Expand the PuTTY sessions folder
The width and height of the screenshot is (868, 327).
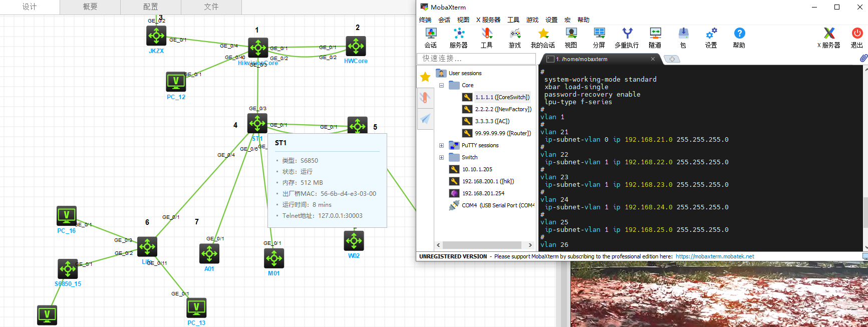tap(441, 145)
